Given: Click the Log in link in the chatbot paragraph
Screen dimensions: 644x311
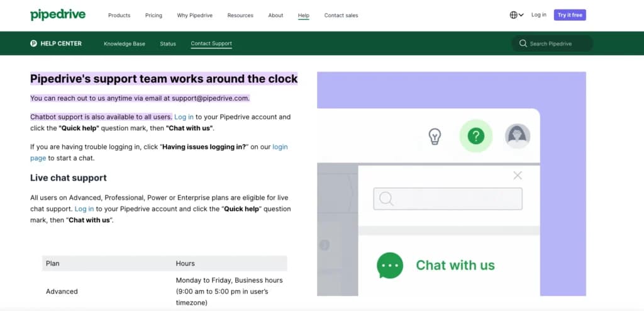Looking at the screenshot, I should 184,117.
